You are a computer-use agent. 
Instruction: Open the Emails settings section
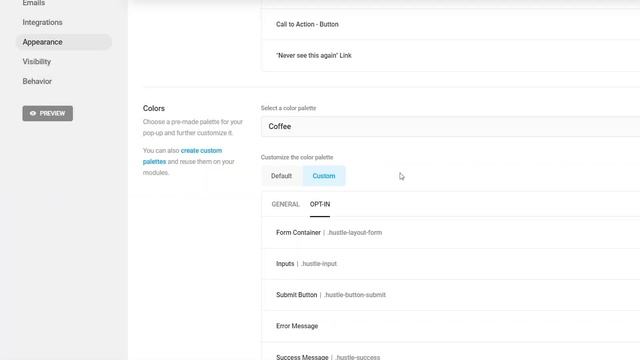(34, 3)
